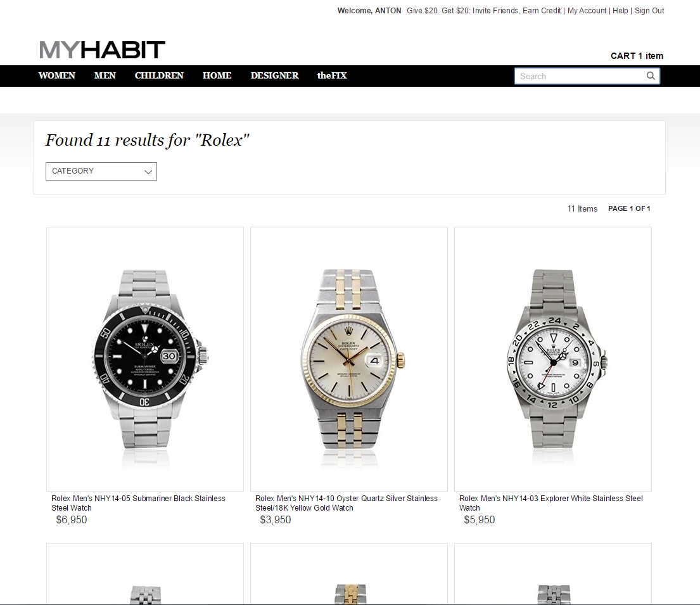Open Give $20, Get $20 invite link
This screenshot has height=605, width=700.
coord(483,11)
